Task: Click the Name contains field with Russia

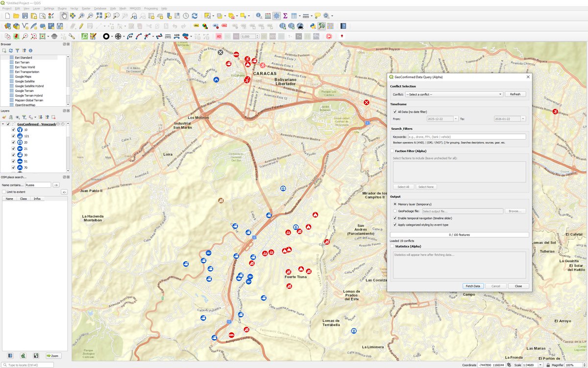Action: coord(38,185)
